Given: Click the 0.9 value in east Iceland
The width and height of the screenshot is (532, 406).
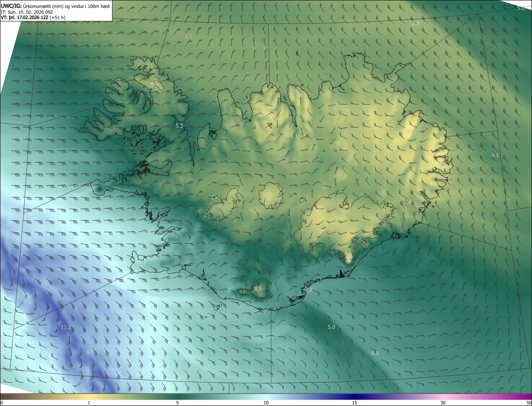Looking at the screenshot, I should click(x=409, y=132).
